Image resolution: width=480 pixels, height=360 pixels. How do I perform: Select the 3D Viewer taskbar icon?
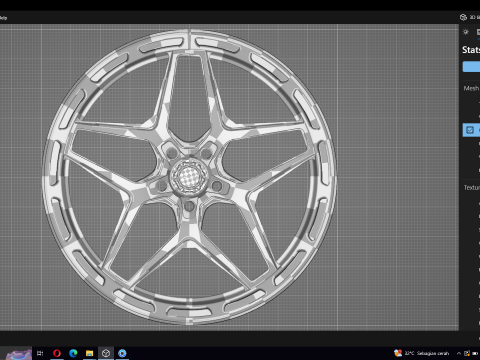click(x=106, y=353)
